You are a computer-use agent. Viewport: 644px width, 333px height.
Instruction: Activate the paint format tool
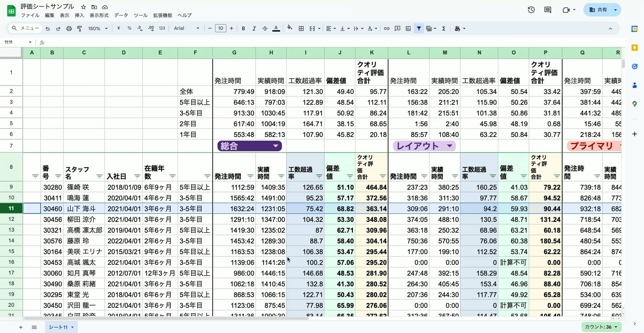pos(79,29)
